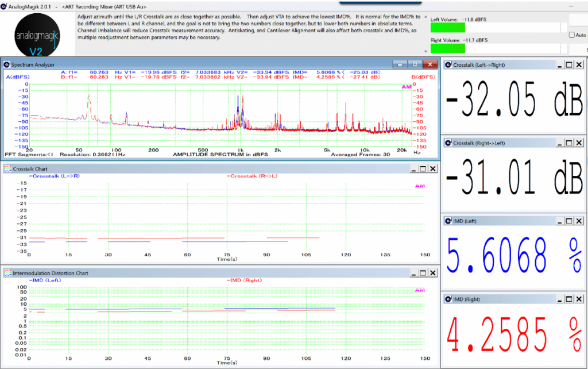
Task: Click the -32.05 dB crosstalk reading
Action: coord(514,99)
